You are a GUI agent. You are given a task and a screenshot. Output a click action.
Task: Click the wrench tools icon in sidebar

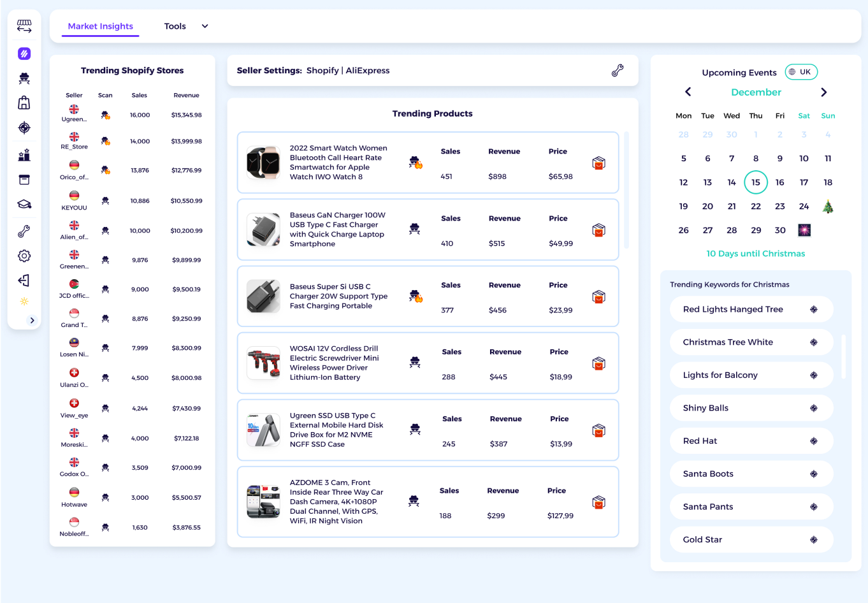tap(24, 231)
